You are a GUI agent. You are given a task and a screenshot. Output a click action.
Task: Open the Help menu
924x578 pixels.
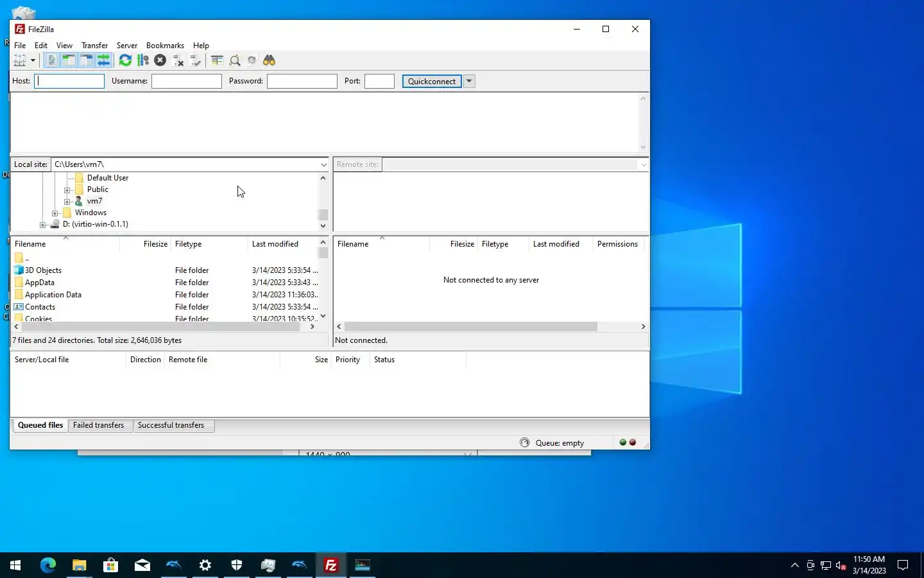pyautogui.click(x=201, y=46)
